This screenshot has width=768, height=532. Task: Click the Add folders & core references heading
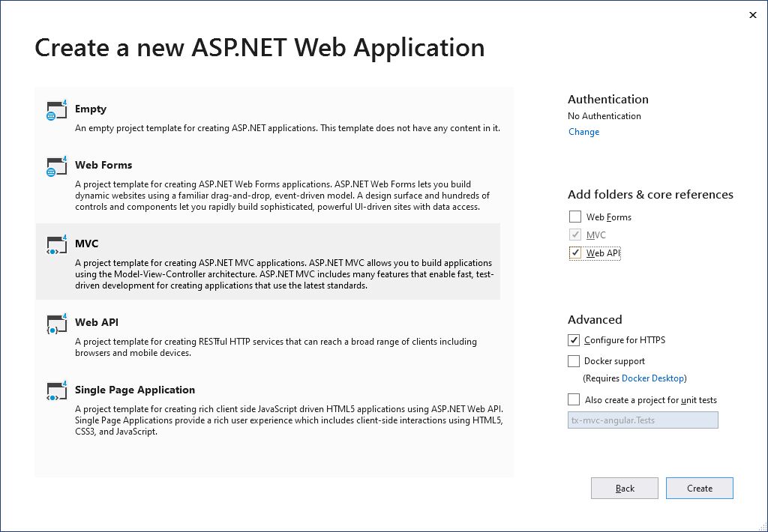click(x=650, y=194)
